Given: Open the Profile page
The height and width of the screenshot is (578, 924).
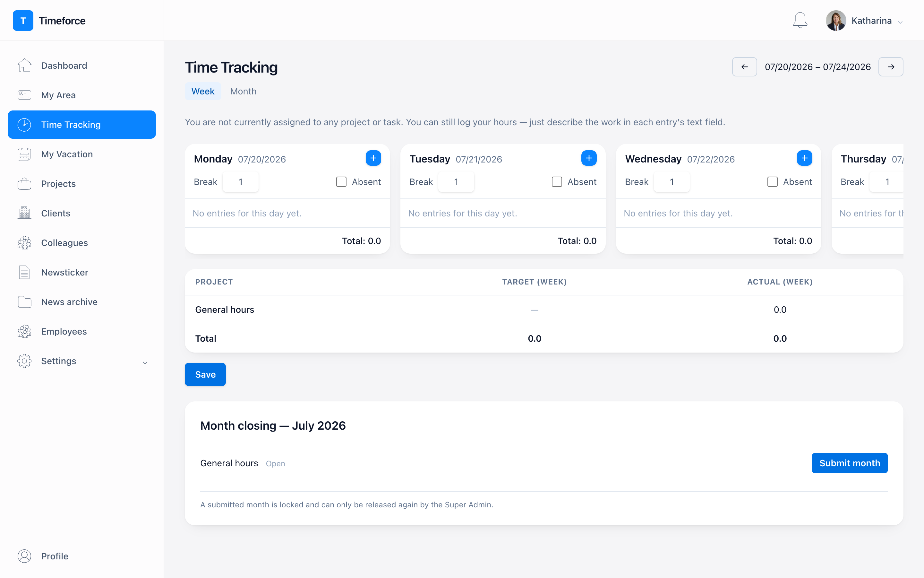Looking at the screenshot, I should point(82,556).
